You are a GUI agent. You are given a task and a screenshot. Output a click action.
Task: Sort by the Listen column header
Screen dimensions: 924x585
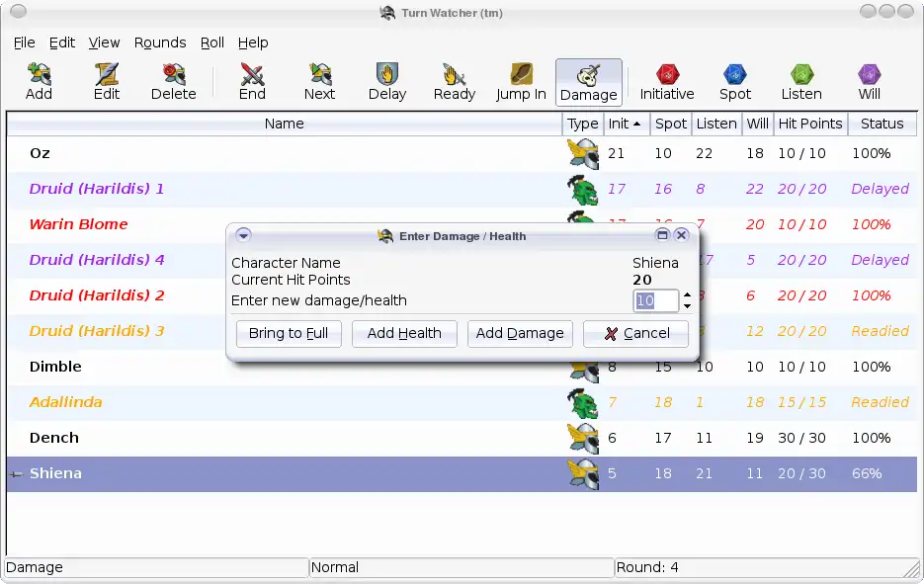point(716,124)
